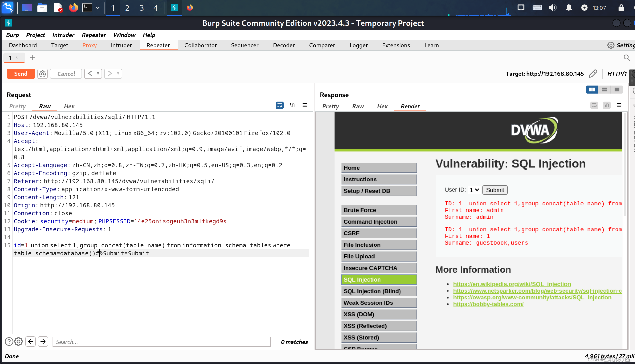Open the Project menu
Screen dimensions: 635x364
coord(35,35)
